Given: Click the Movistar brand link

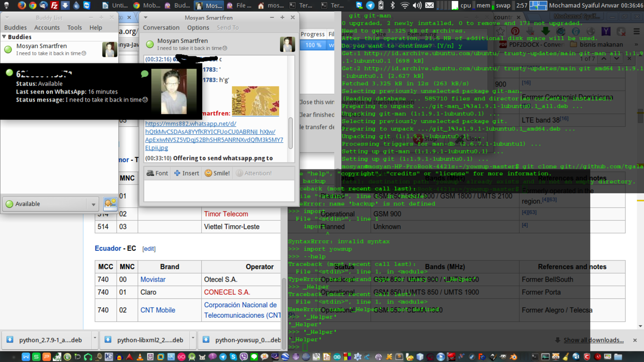Looking at the screenshot, I should point(153,279).
